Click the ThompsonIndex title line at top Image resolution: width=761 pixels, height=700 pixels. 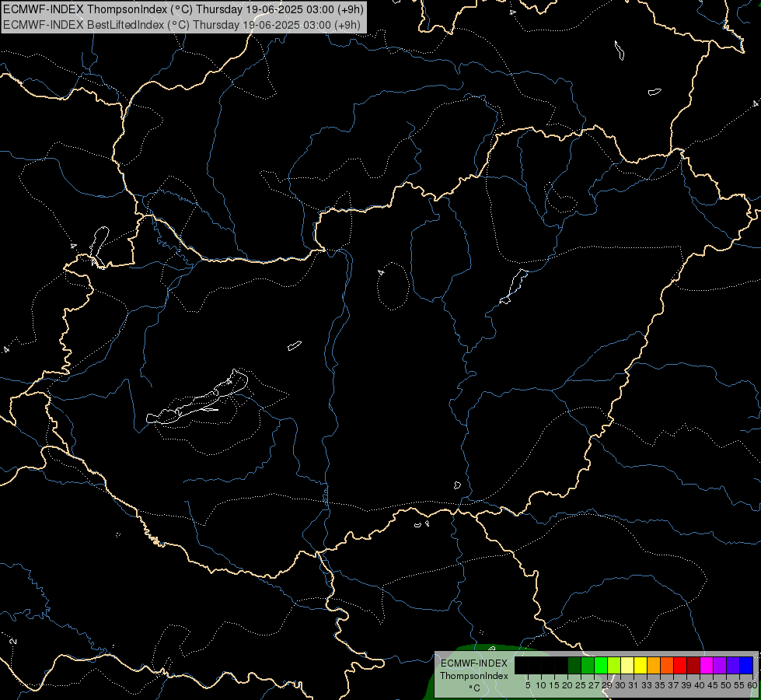[183, 9]
